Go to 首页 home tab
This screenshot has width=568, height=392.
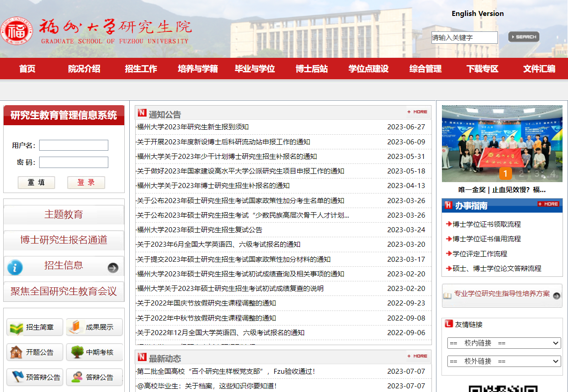(27, 68)
